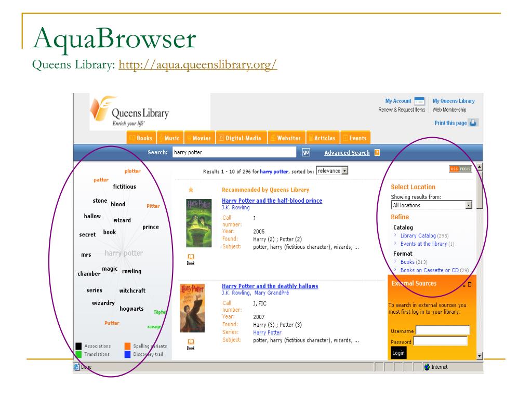Screen dimensions: 532x399
Task: Switch to the Music tab
Action: 170,138
